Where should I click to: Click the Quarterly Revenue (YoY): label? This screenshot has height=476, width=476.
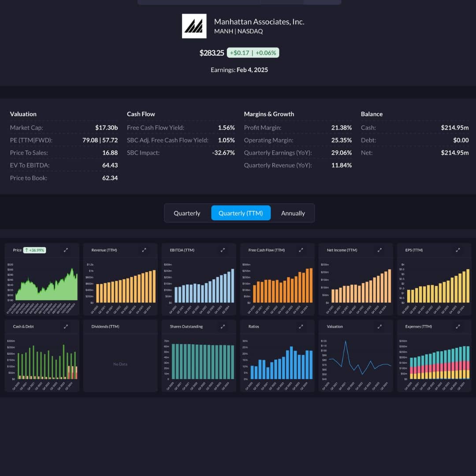tap(278, 165)
